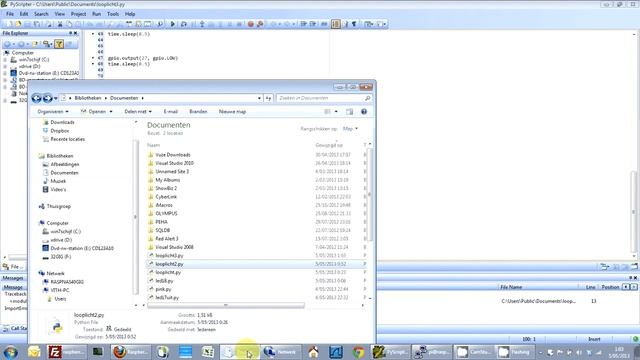Viewport: 640px width, 360px height.
Task: Click the Nieuwe map button
Action: (x=232, y=111)
